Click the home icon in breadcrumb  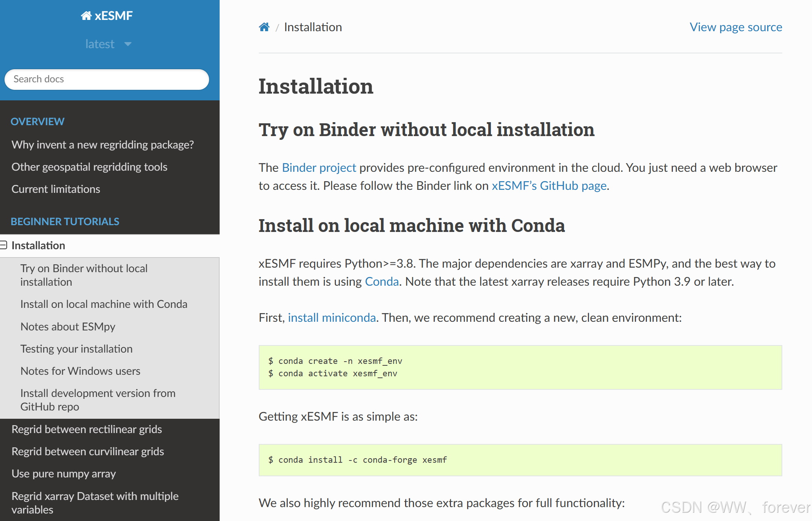click(264, 27)
